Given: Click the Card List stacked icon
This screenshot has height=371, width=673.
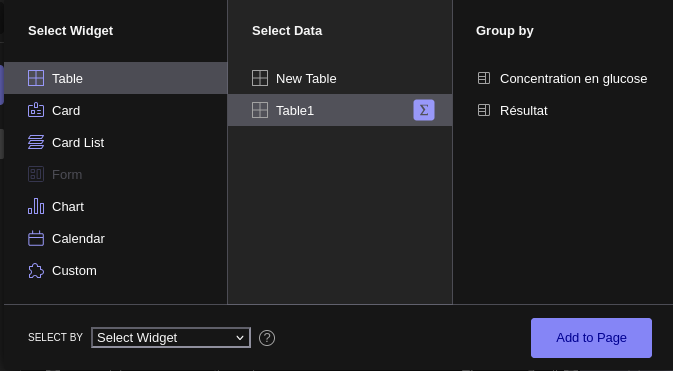Looking at the screenshot, I should click(36, 142).
